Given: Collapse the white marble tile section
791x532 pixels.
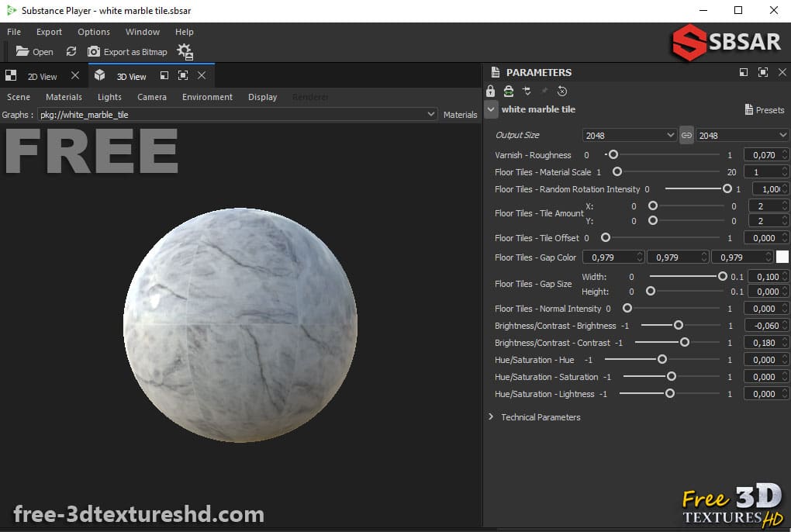Looking at the screenshot, I should tap(491, 109).
